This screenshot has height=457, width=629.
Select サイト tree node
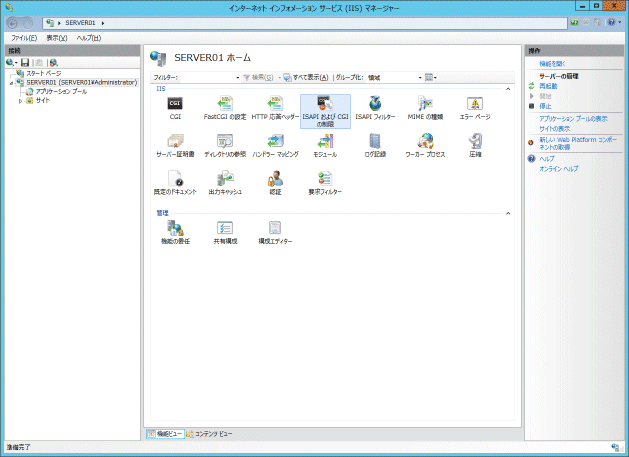(42, 101)
